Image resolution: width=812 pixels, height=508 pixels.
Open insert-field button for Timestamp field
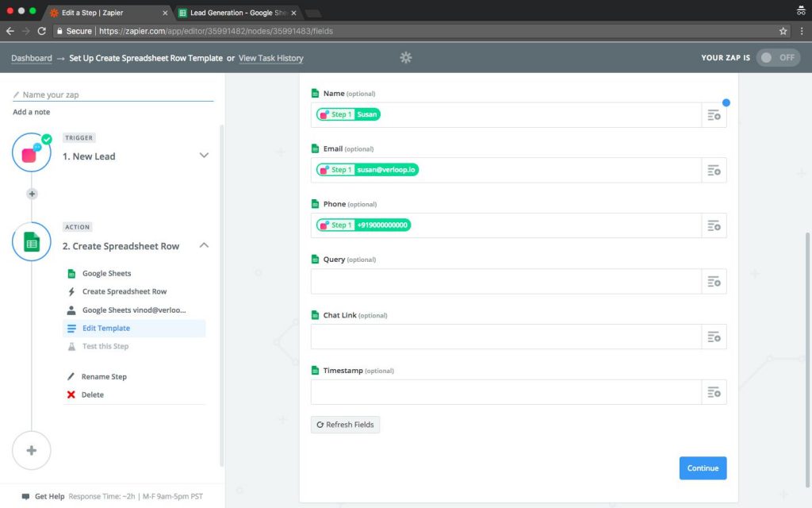(x=714, y=392)
